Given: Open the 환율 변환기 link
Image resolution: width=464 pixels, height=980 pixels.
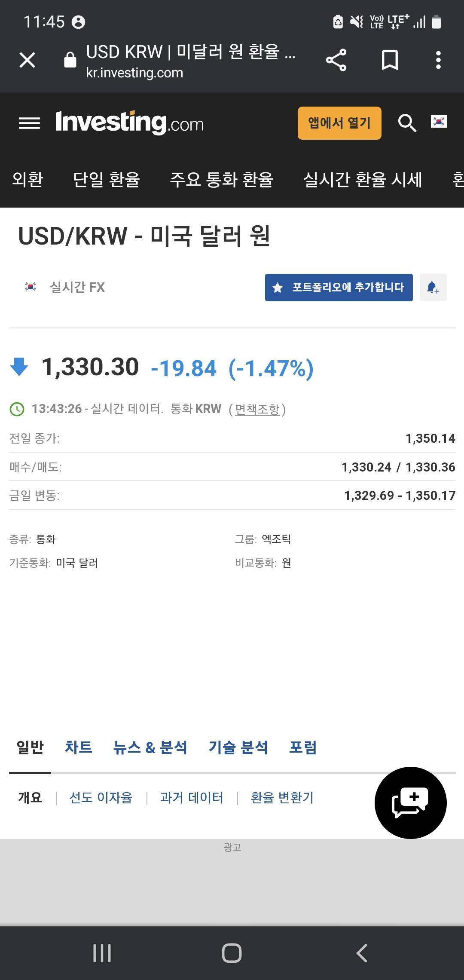Looking at the screenshot, I should pos(282,798).
